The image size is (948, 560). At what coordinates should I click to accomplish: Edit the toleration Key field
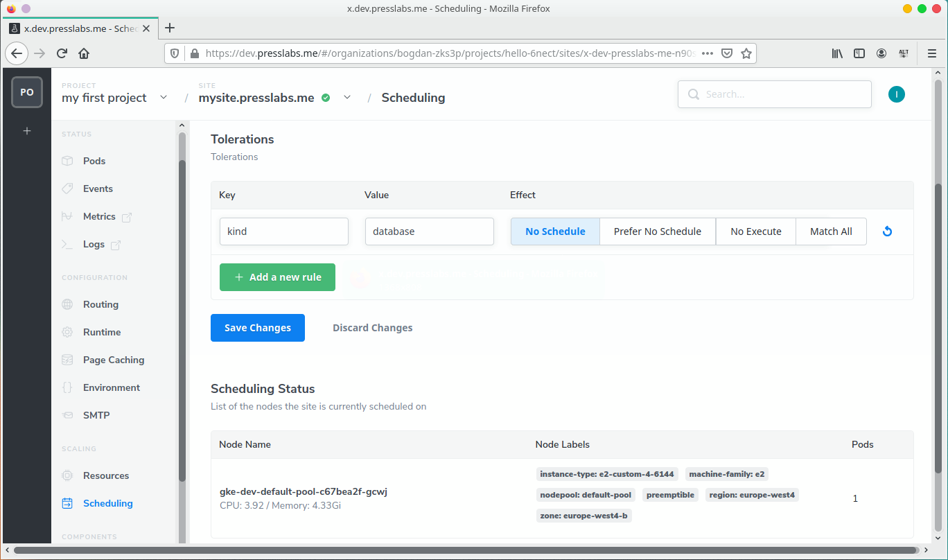pyautogui.click(x=284, y=231)
